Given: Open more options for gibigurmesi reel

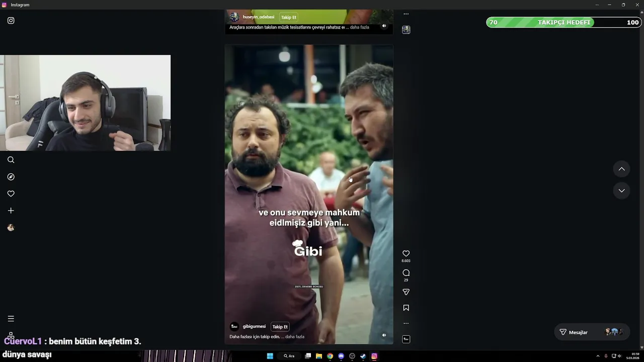Looking at the screenshot, I should 406,323.
